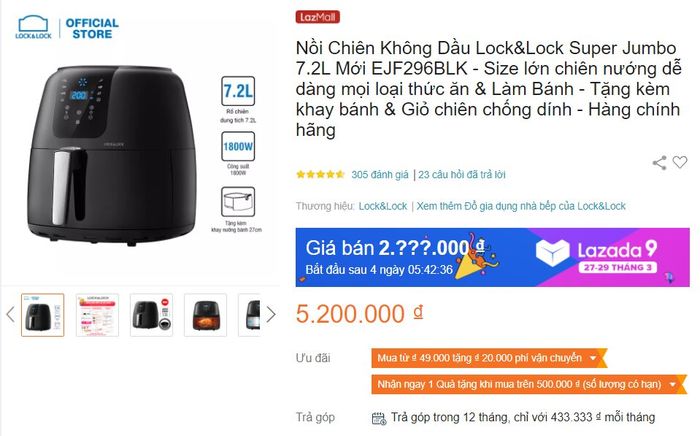Screen dimensions: 700x436
Task: Show next thumbnails with right arrow
Action: click(271, 315)
